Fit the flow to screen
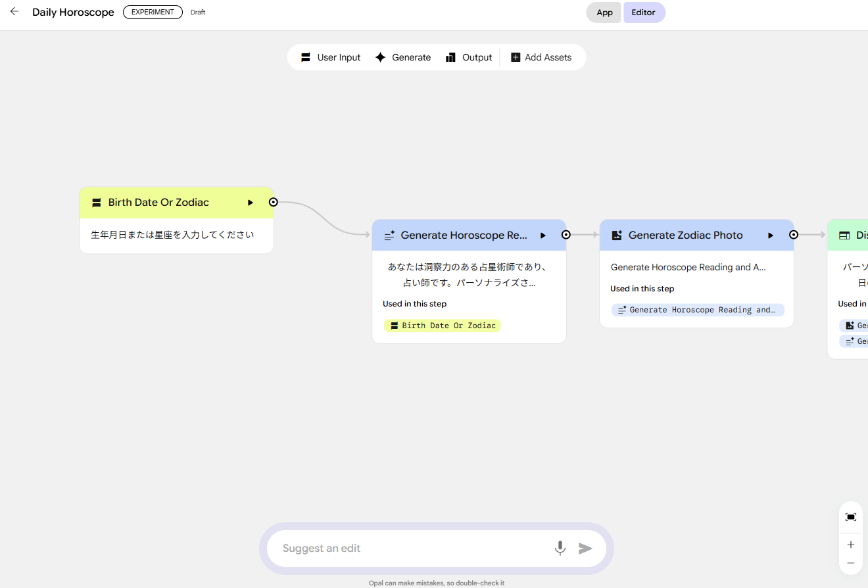Screen dimensions: 868x588 coord(851,517)
